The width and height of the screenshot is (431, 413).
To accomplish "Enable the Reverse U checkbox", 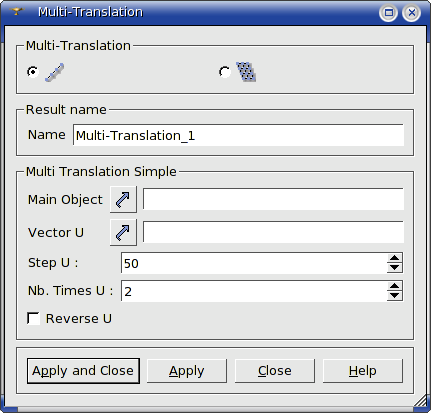I will point(33,318).
